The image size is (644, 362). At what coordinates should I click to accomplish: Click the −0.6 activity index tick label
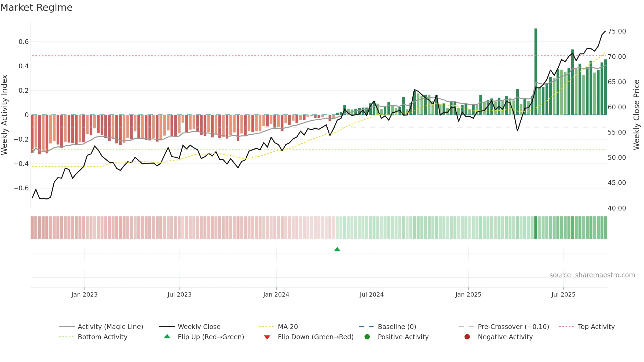pyautogui.click(x=21, y=188)
